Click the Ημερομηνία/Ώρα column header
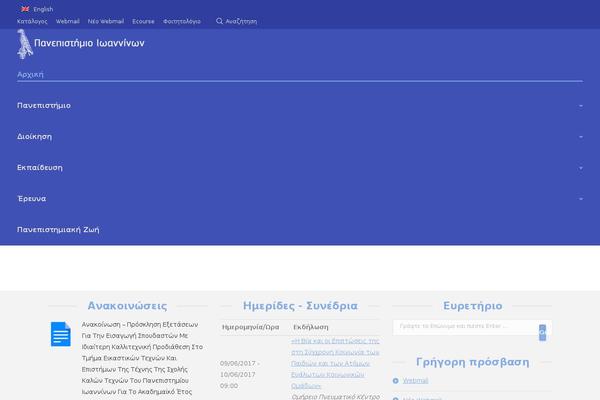This screenshot has width=600, height=400. pos(251,327)
